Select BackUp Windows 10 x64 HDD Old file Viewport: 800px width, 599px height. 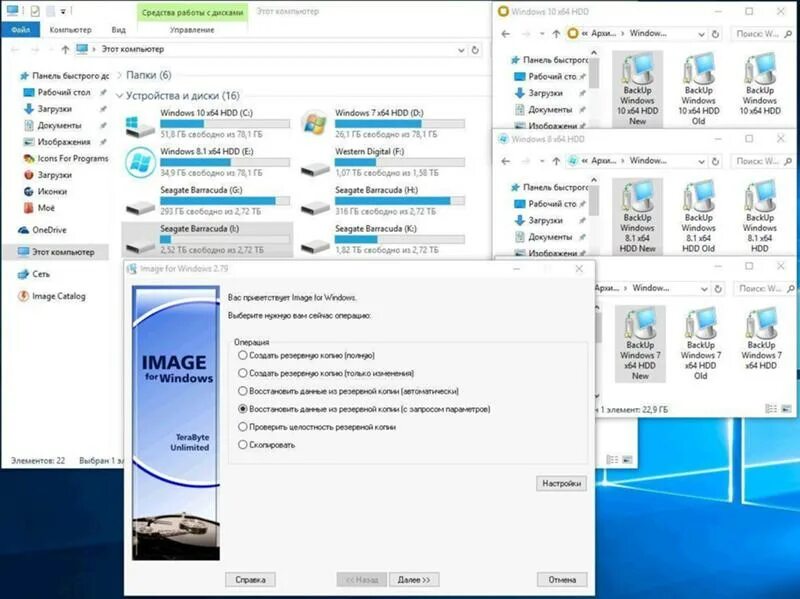point(698,89)
